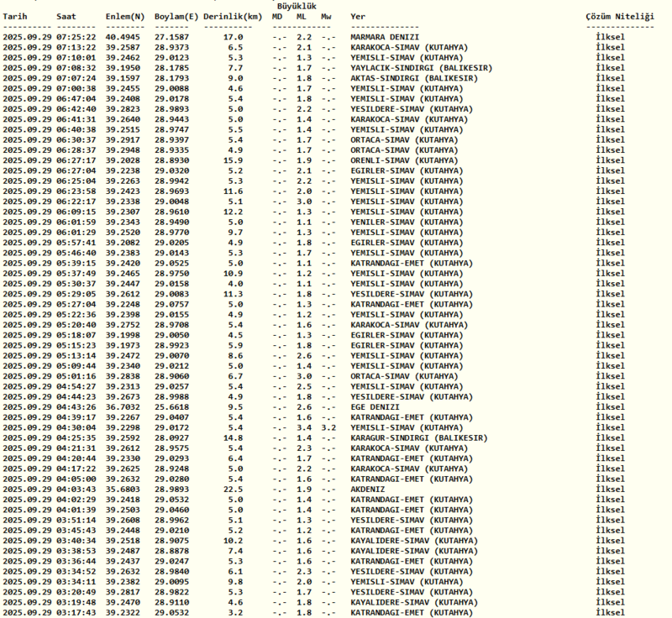Click depth value 22.5
The image size is (672, 618).
[x=233, y=490]
